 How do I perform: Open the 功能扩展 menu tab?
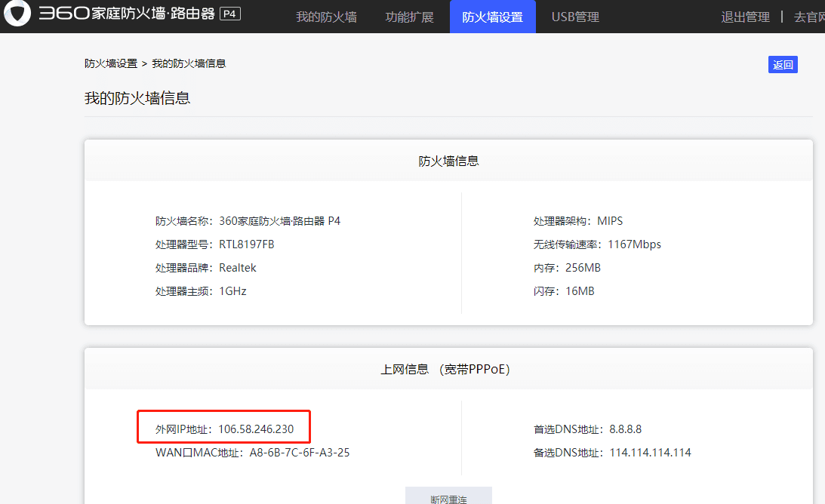(409, 16)
